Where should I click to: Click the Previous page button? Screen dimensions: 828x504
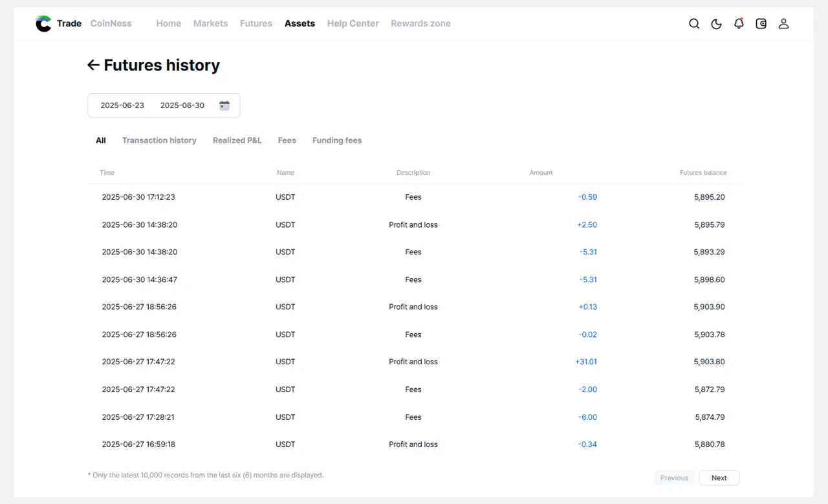(x=674, y=478)
